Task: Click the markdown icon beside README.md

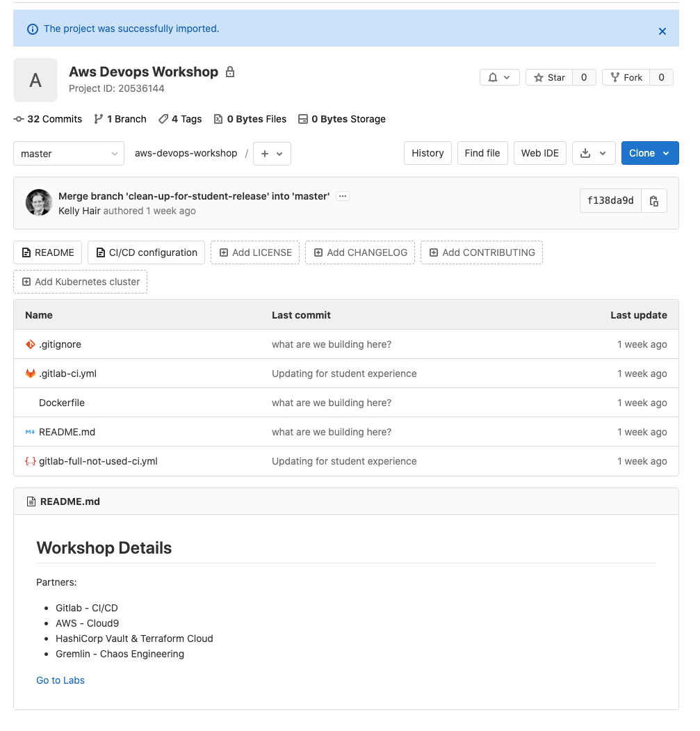Action: pos(31,432)
